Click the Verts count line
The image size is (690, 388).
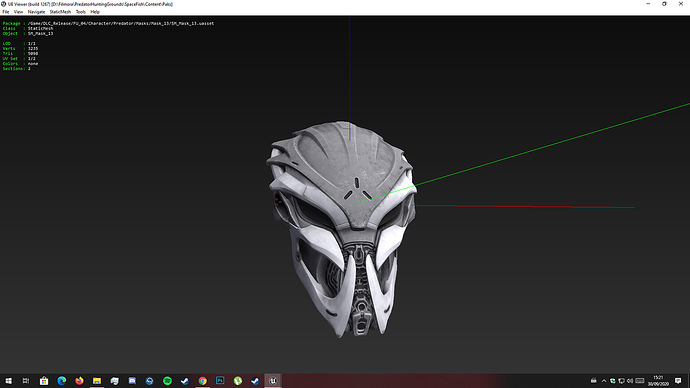pyautogui.click(x=20, y=48)
